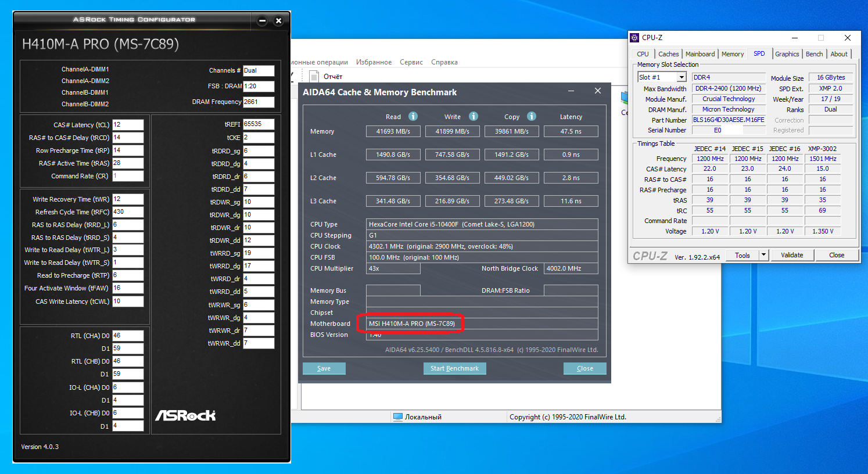Switch to the CPU tab in CPU-Z
The image size is (868, 474).
pos(643,54)
